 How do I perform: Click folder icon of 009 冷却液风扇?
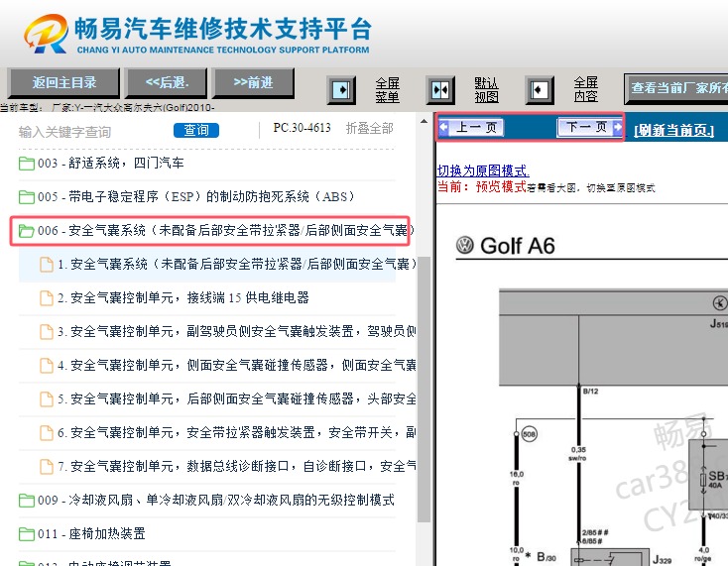pos(27,501)
